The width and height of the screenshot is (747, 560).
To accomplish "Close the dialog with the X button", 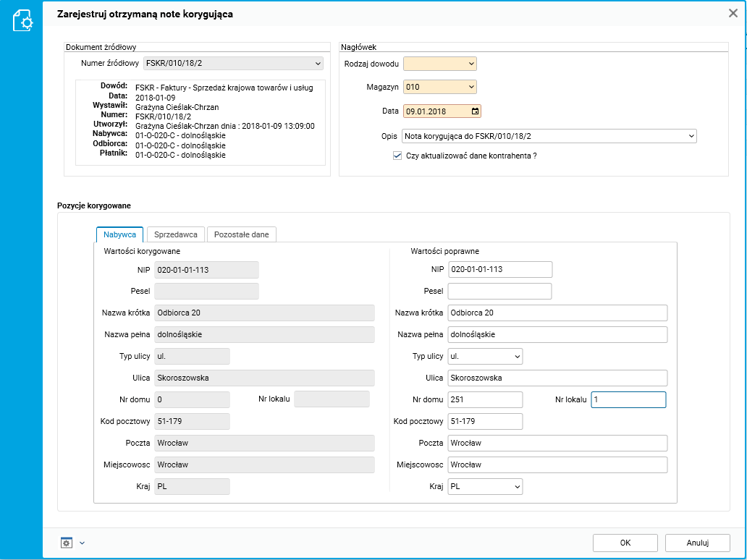I will [x=732, y=13].
